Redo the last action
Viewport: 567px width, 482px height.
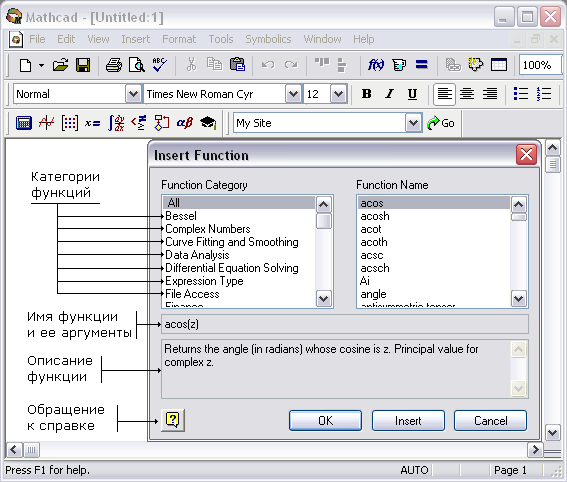291,65
